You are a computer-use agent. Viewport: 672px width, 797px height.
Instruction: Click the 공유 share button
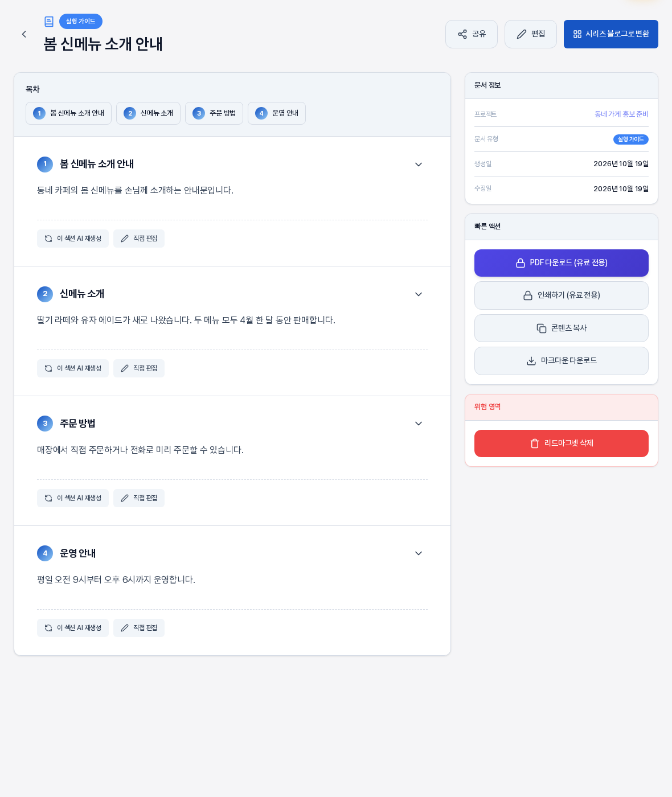472,34
